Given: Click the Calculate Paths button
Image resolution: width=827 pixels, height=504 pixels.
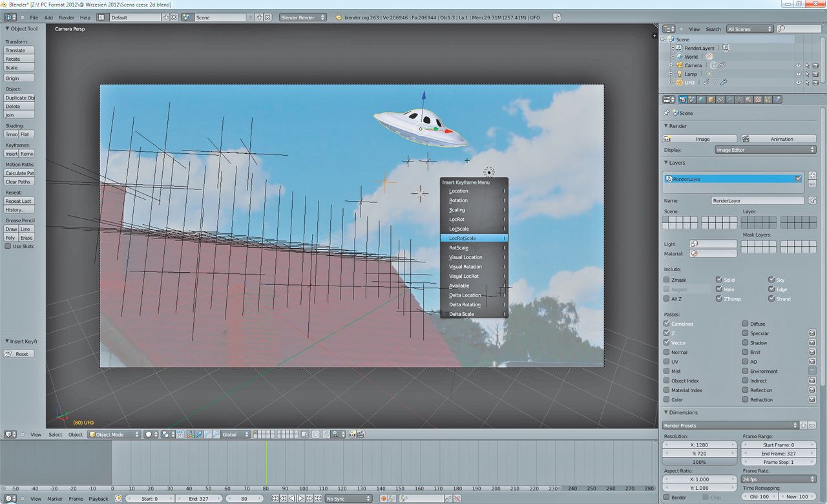Looking at the screenshot, I should 19,173.
